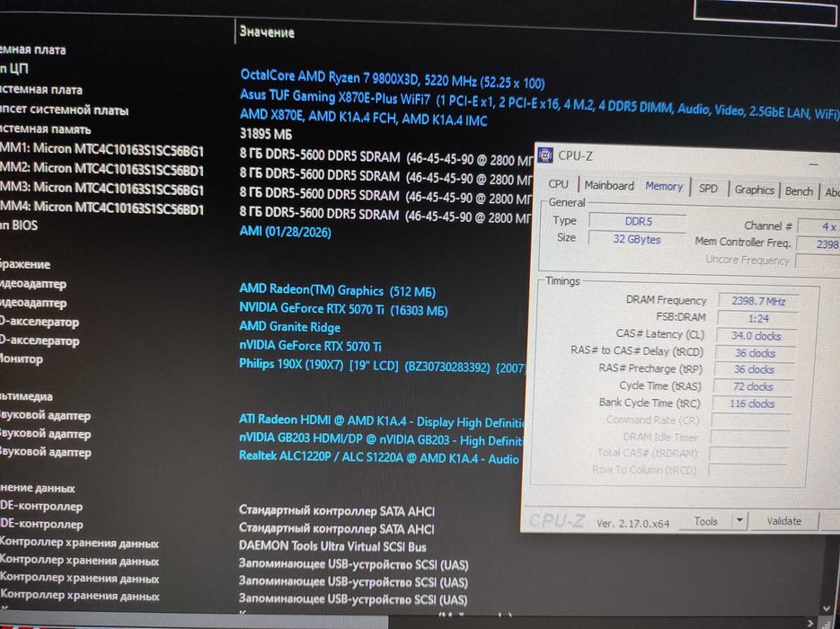Open the OctalCore AMD Ryzen 7 9800X3D link
The height and width of the screenshot is (629, 840).
point(392,79)
